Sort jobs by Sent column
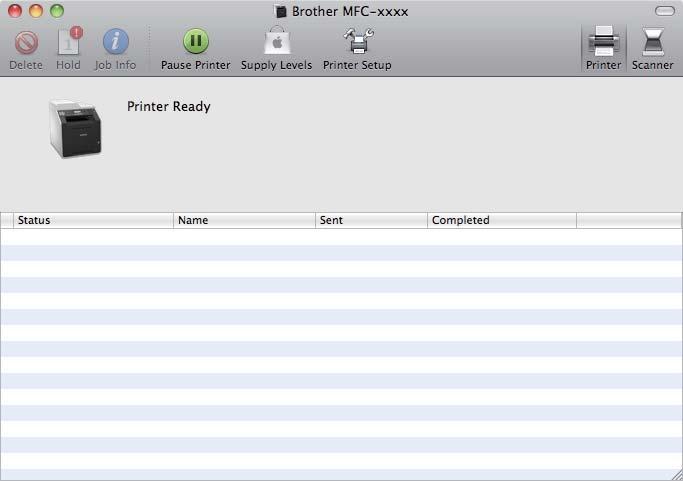Image resolution: width=683 pixels, height=481 pixels. [371, 220]
